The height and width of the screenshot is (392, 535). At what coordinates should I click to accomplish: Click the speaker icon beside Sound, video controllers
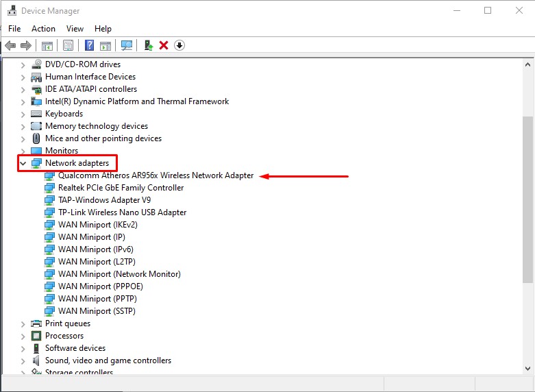click(x=36, y=360)
